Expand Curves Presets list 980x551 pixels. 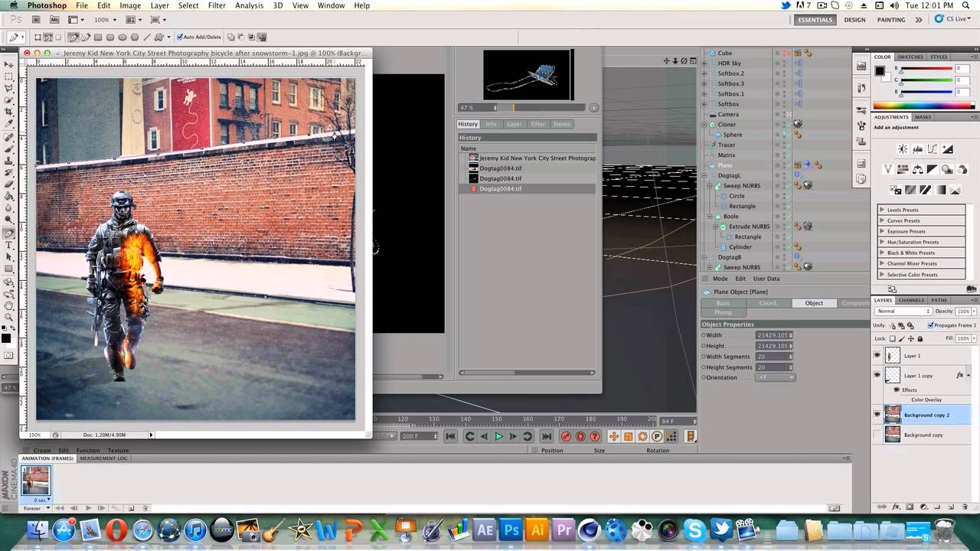coord(882,220)
